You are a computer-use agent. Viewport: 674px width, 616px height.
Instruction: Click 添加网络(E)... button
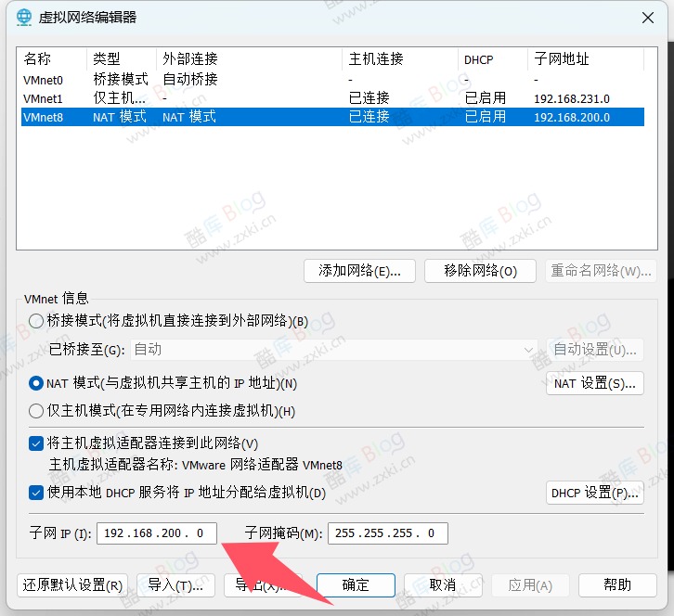pyautogui.click(x=359, y=271)
